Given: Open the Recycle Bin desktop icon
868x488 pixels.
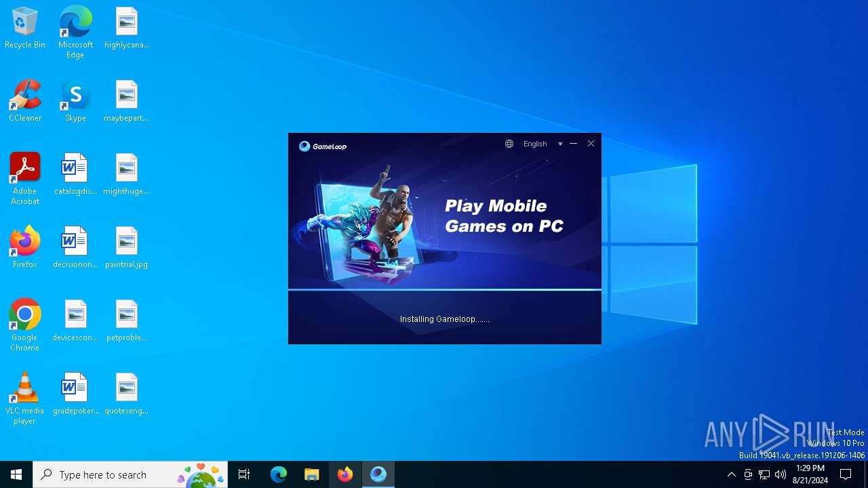Looking at the screenshot, I should (x=25, y=28).
